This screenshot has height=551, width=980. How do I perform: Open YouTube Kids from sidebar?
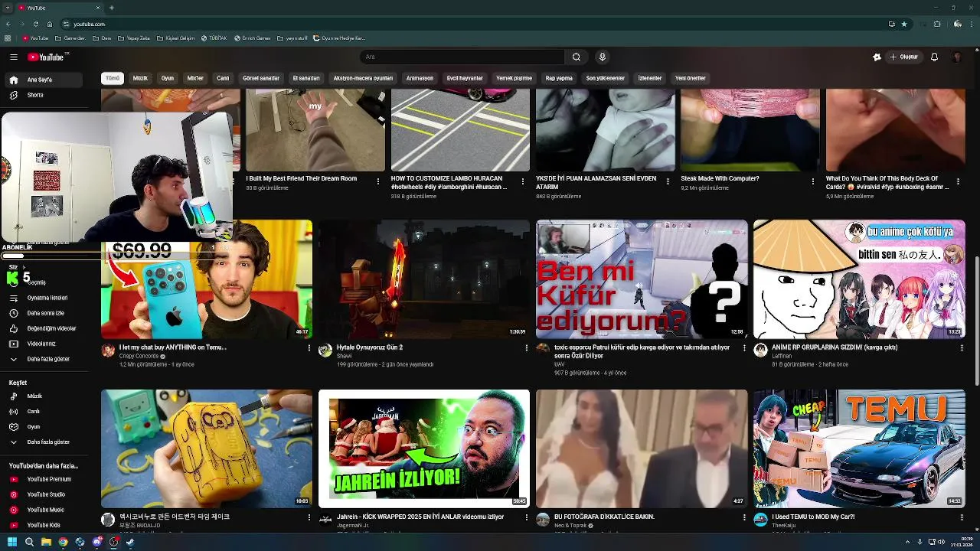[x=44, y=525]
